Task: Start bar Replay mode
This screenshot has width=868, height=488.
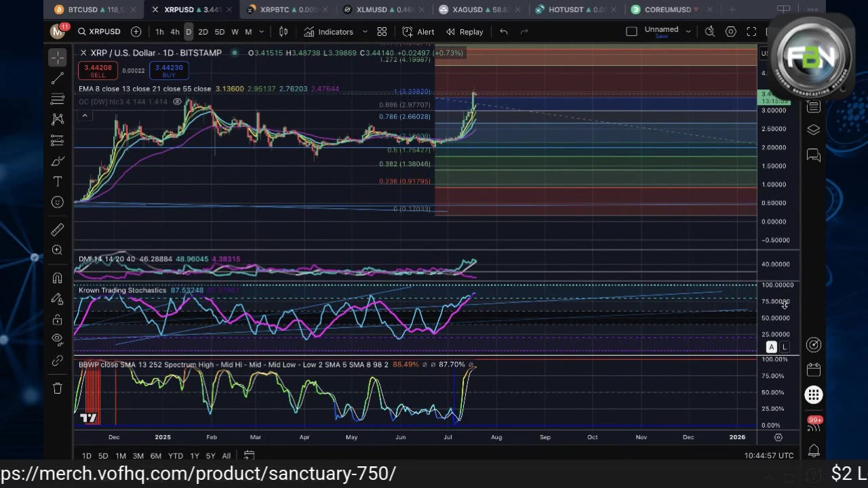Action: [465, 32]
